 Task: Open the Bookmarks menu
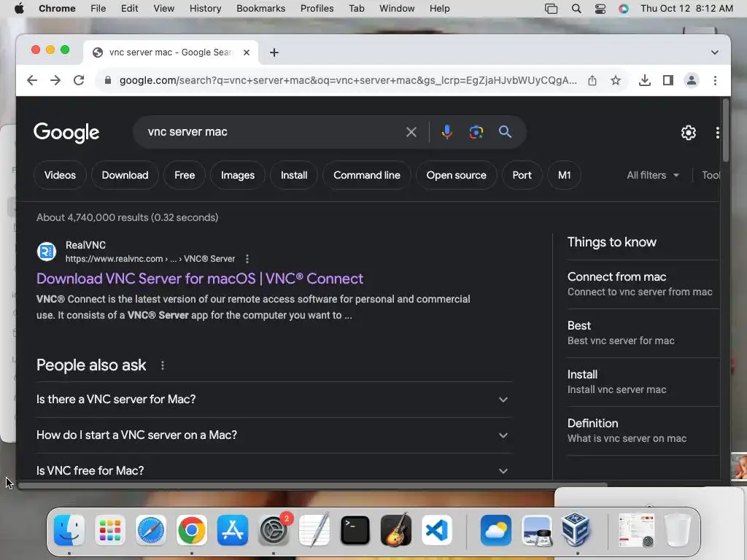click(261, 9)
